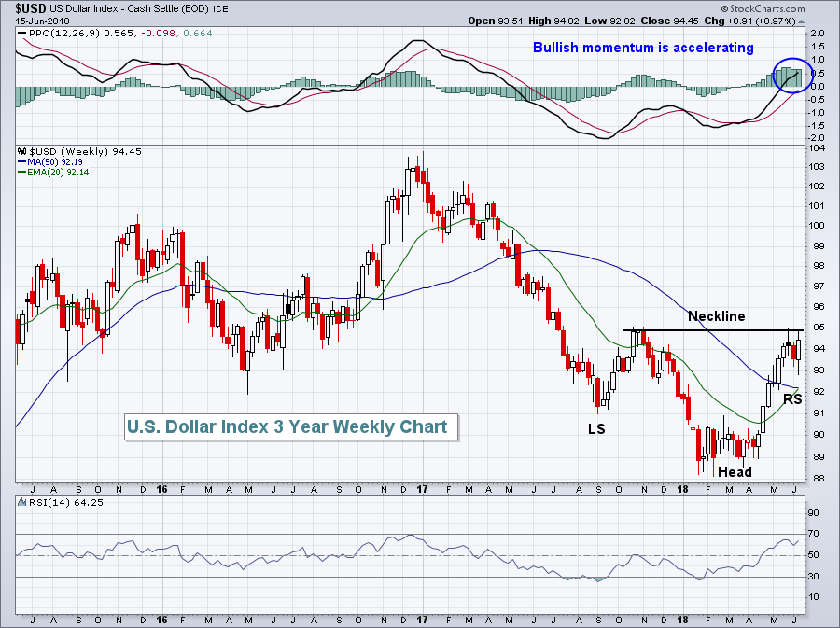
Task: Click the RS right shoulder label
Action: click(792, 398)
